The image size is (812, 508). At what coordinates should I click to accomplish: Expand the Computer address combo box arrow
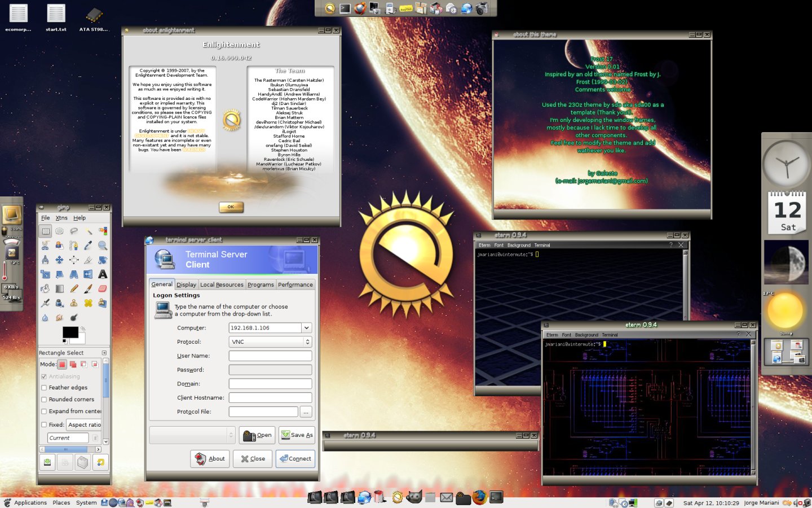click(x=307, y=328)
